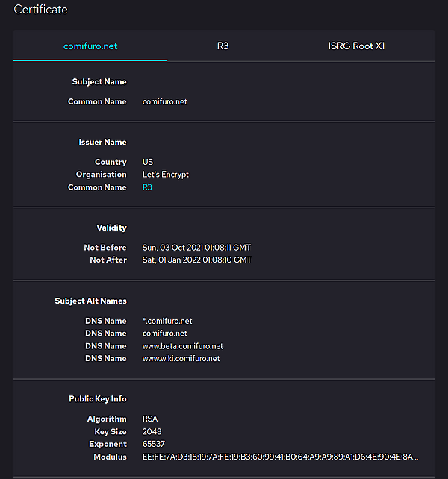Screen dimensions: 448x479
Task: Follow the R3 issuer common name link
Action: point(147,187)
